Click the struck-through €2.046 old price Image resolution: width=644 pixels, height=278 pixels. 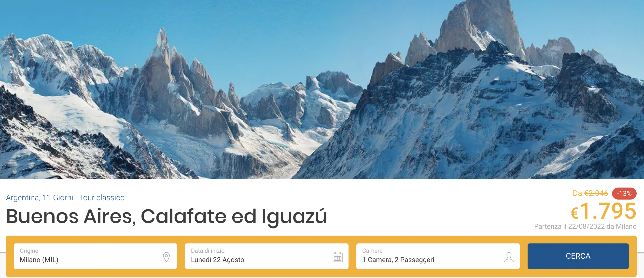596,193
